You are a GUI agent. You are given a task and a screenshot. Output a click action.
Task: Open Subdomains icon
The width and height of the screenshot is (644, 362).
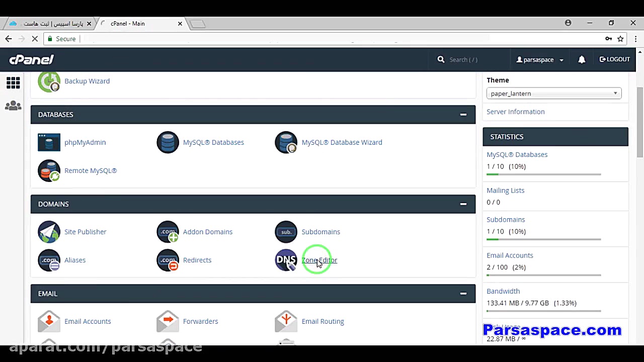[286, 232]
